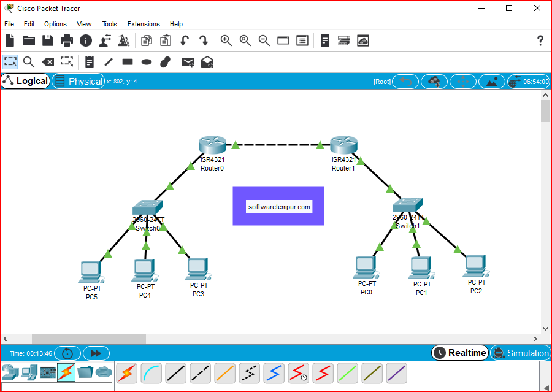Viewport: 552px width, 392px height.
Task: Open the drawing palette rectangle icon
Action: point(283,40)
